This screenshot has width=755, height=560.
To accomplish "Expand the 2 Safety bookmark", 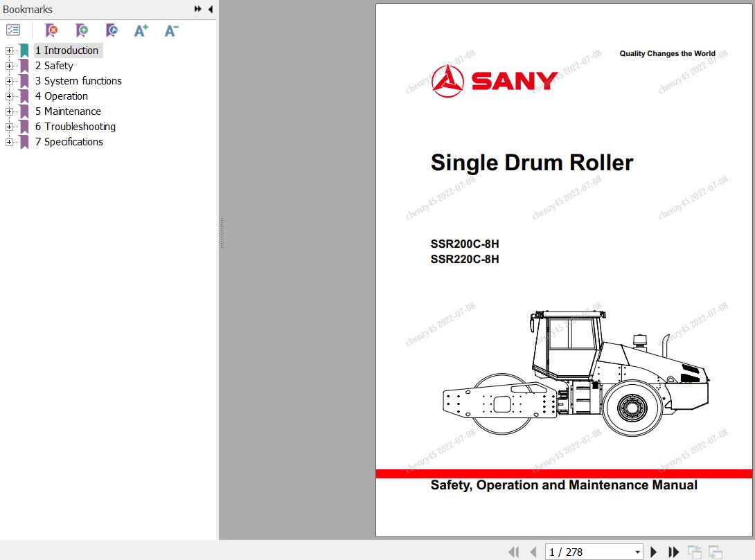I will pos(9,66).
